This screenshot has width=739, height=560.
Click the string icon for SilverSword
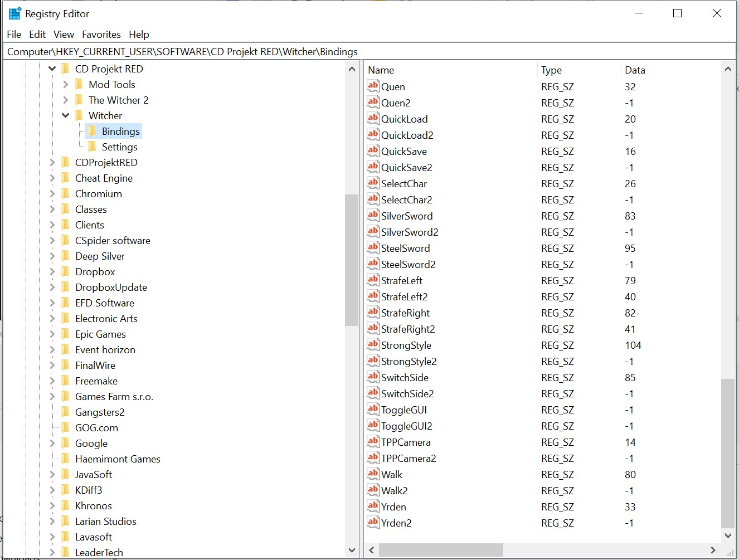point(373,215)
